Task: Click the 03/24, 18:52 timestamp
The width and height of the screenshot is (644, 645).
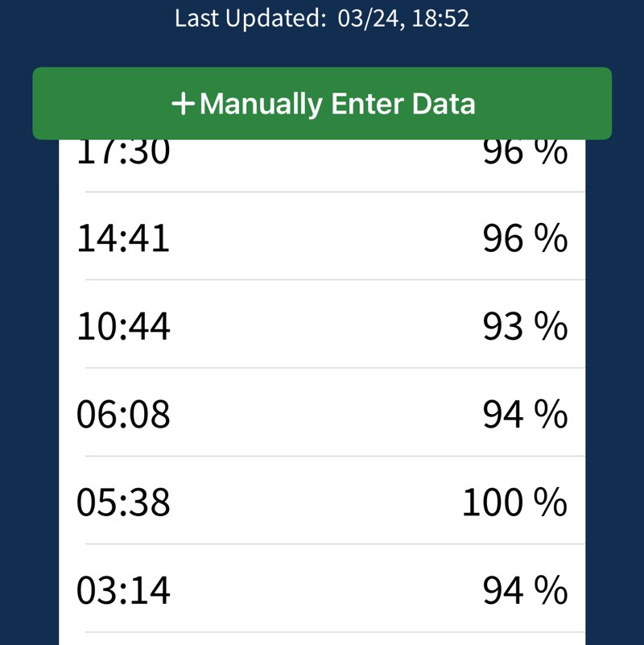Action: 403,19
